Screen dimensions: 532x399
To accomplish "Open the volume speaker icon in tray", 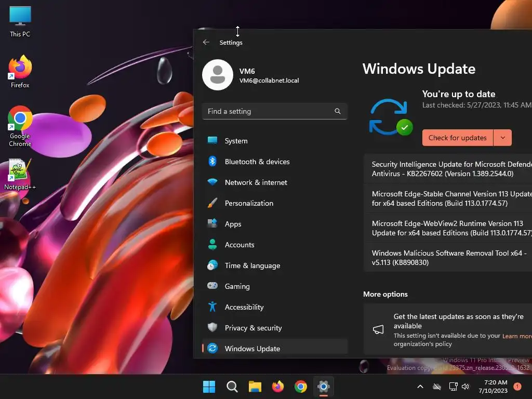I will tap(465, 387).
